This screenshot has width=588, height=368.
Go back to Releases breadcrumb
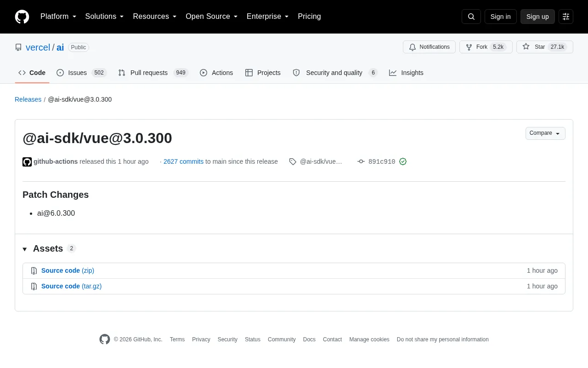[28, 99]
